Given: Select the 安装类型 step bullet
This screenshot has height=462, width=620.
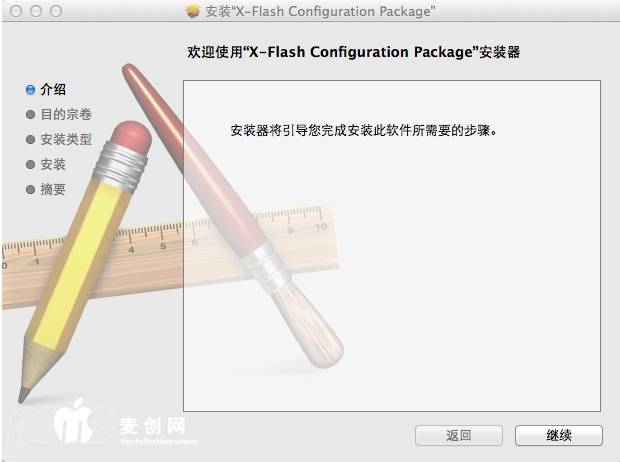Looking at the screenshot, I should pos(30,140).
